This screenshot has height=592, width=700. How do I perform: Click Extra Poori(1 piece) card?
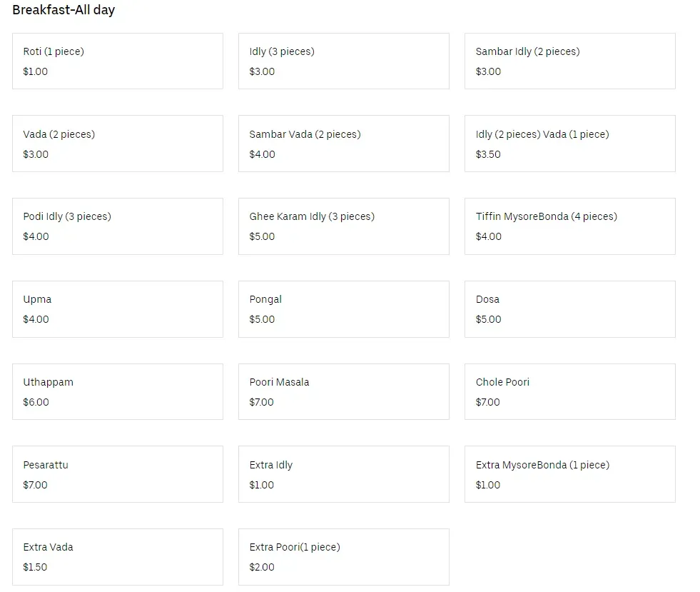pyautogui.click(x=343, y=557)
